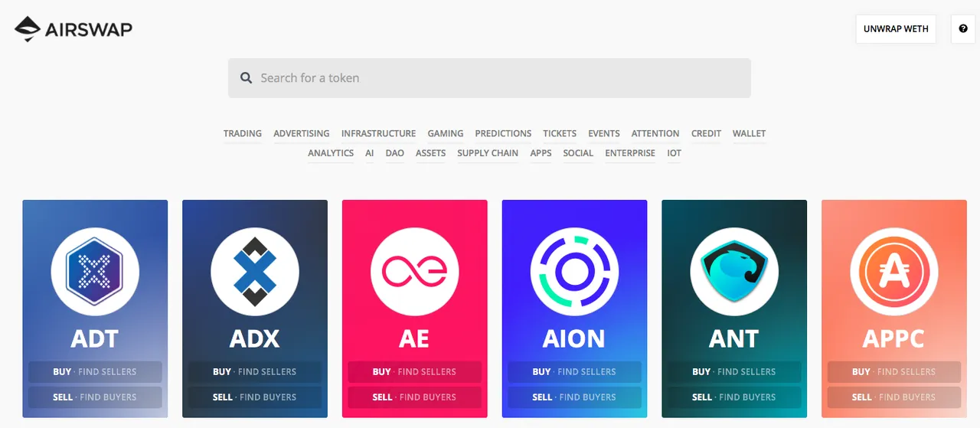Select the AION token logo
This screenshot has width=980, height=428.
point(574,273)
